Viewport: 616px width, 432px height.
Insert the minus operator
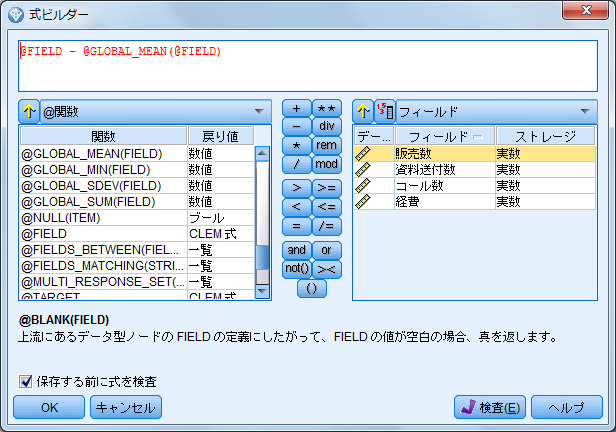click(297, 126)
